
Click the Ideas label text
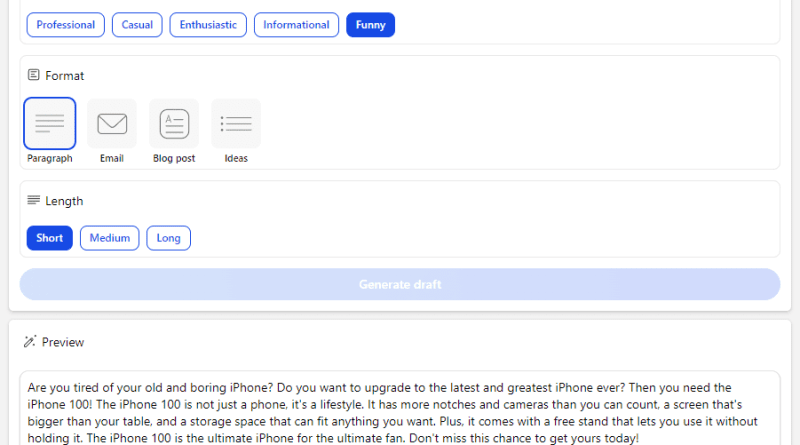236,158
